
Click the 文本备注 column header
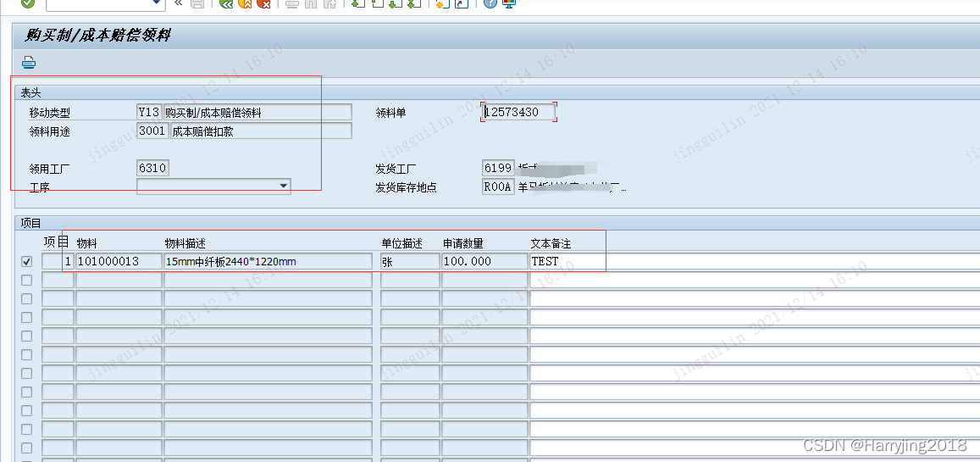click(551, 242)
